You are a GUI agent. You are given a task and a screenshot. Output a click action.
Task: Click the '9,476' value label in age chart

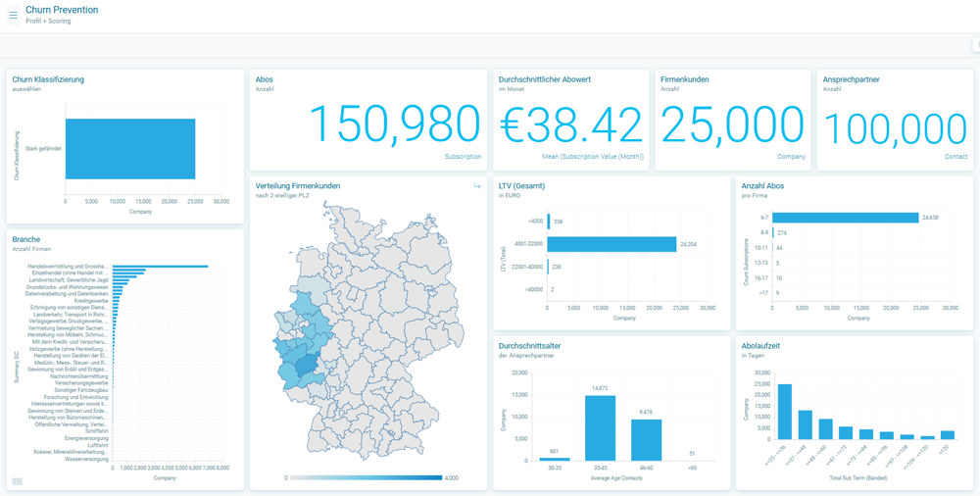coord(646,413)
